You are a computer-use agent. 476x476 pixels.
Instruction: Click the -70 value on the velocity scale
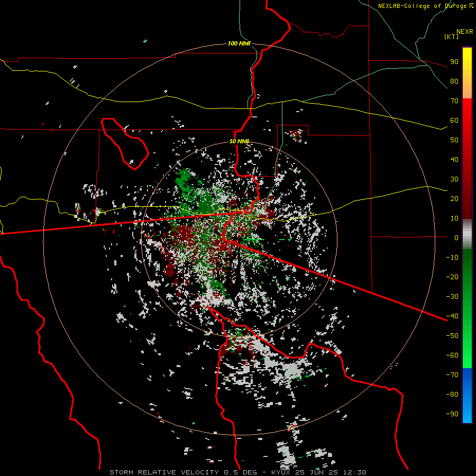(x=452, y=375)
